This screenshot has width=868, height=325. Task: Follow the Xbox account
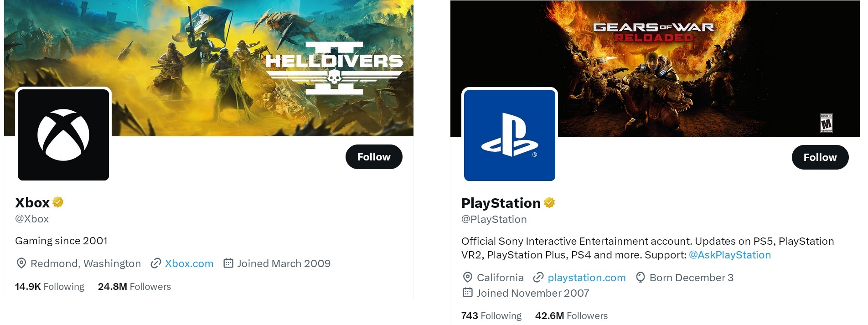pyautogui.click(x=374, y=157)
